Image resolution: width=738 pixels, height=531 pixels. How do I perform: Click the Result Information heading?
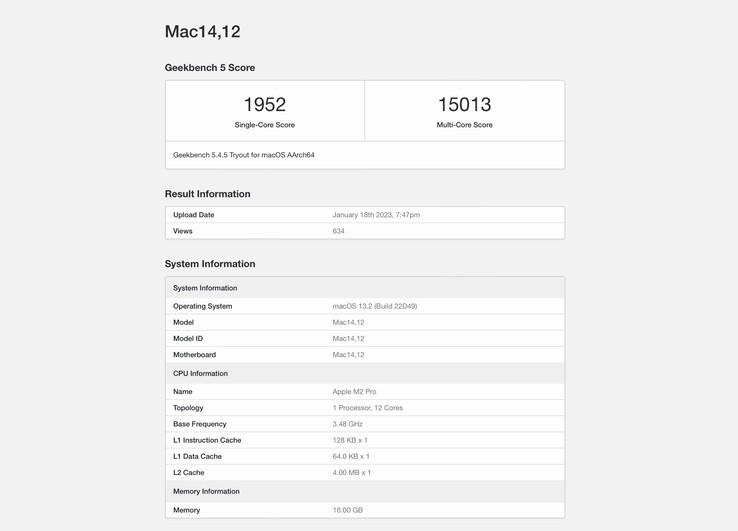click(x=207, y=194)
